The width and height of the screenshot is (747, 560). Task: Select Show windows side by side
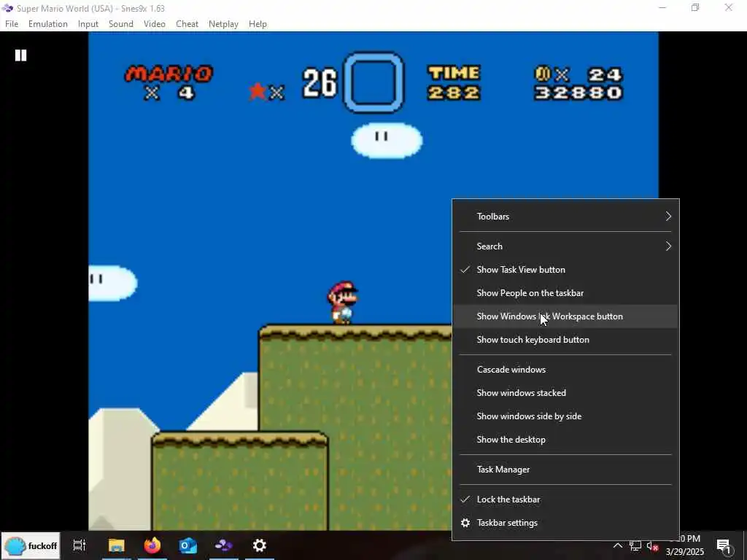click(x=565, y=416)
